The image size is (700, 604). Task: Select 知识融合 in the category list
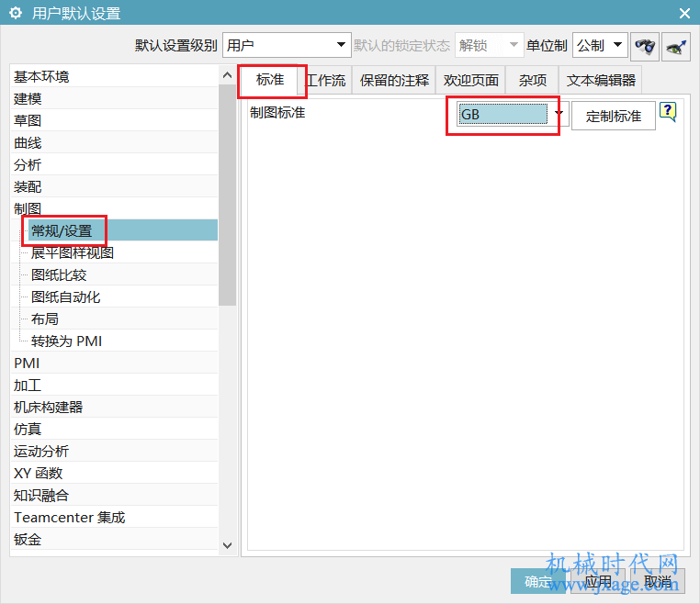(114, 495)
